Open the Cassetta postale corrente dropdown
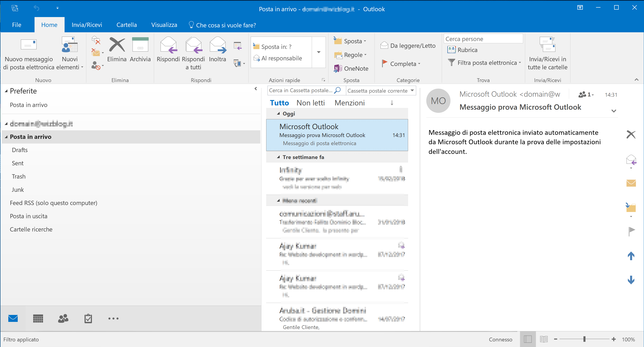This screenshot has height=347, width=644. click(381, 90)
